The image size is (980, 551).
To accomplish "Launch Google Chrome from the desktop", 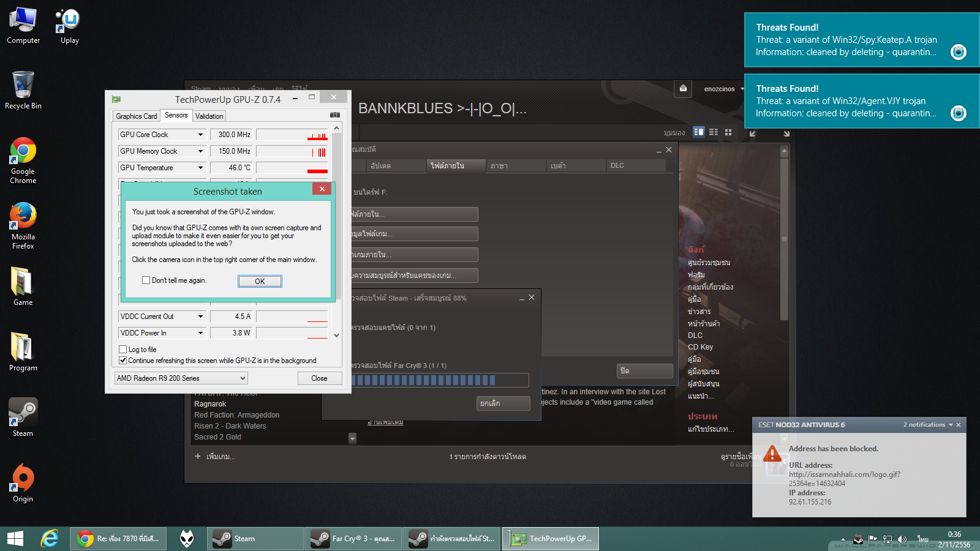I will pyautogui.click(x=23, y=160).
